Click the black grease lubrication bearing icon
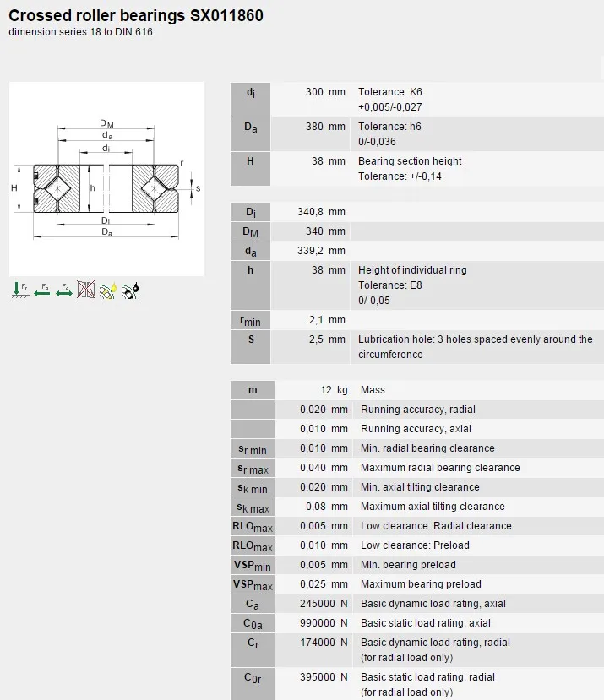 [130, 290]
